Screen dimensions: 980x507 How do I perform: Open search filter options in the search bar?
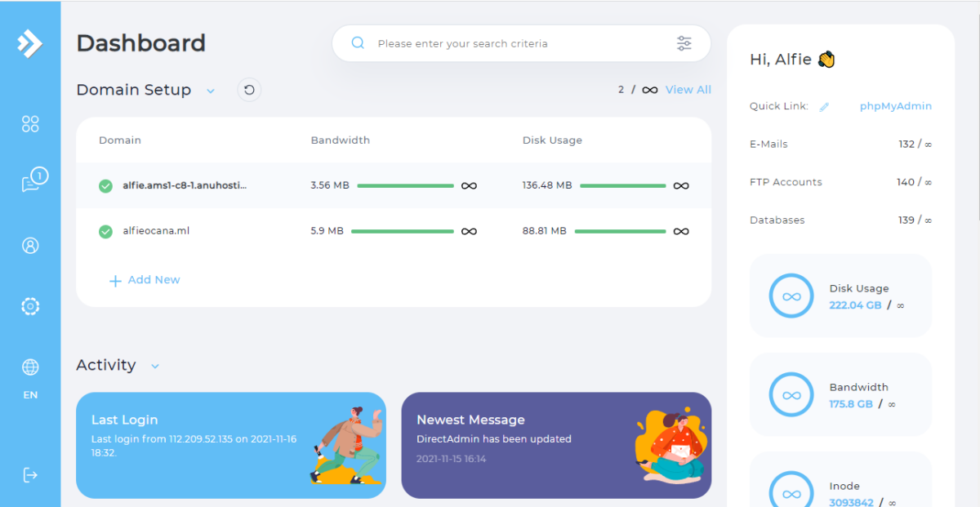point(684,43)
